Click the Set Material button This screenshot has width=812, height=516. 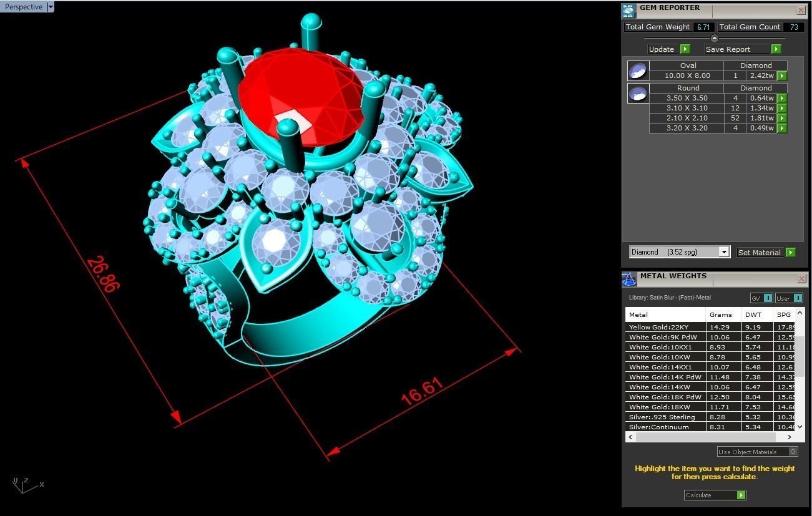click(766, 253)
